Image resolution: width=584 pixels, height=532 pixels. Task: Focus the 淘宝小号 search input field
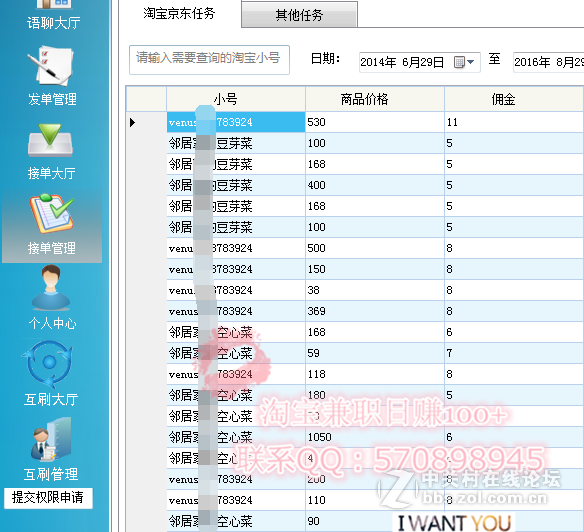(209, 60)
